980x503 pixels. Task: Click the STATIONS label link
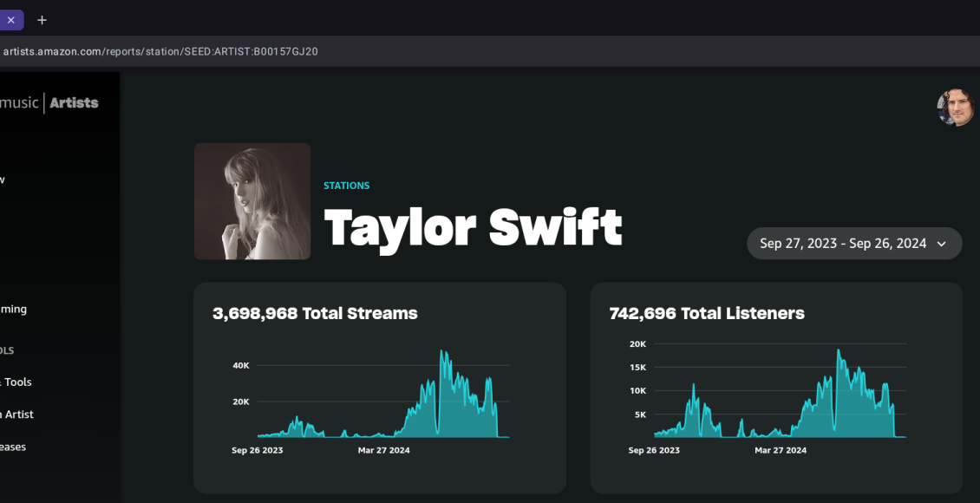click(346, 186)
